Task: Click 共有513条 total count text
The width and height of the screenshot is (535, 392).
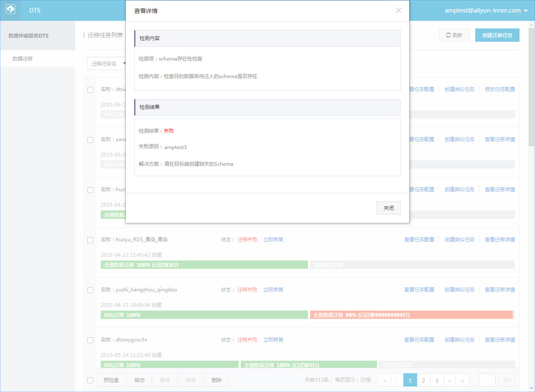Action: [x=318, y=380]
